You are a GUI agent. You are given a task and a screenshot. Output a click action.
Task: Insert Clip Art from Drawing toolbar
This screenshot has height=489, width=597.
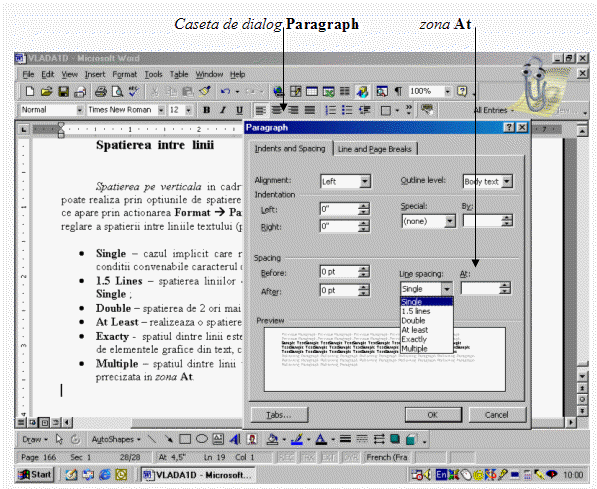252,439
